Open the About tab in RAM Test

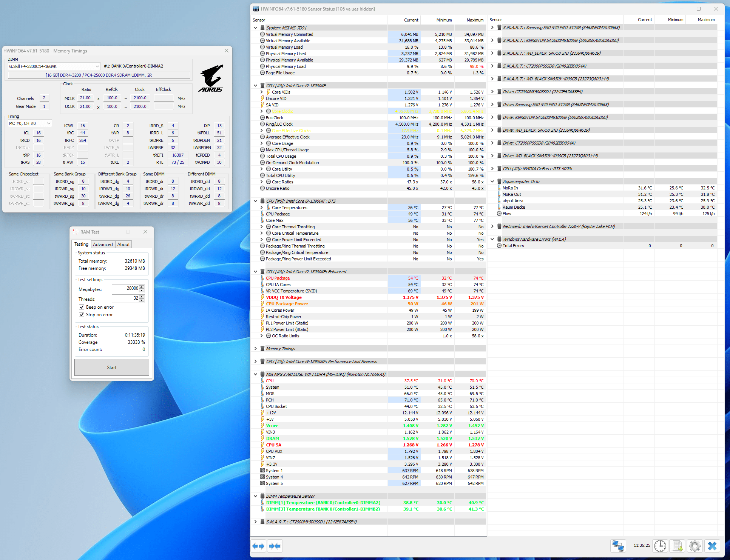click(123, 245)
